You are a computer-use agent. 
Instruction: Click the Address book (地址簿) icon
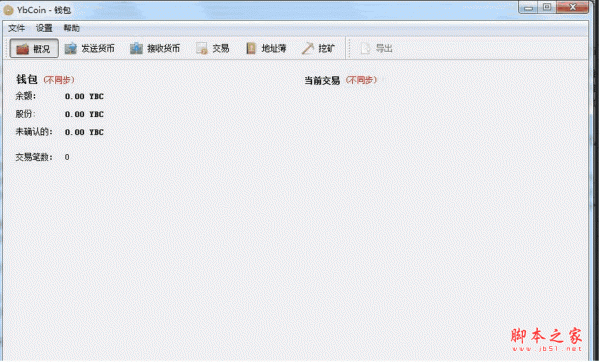click(251, 49)
